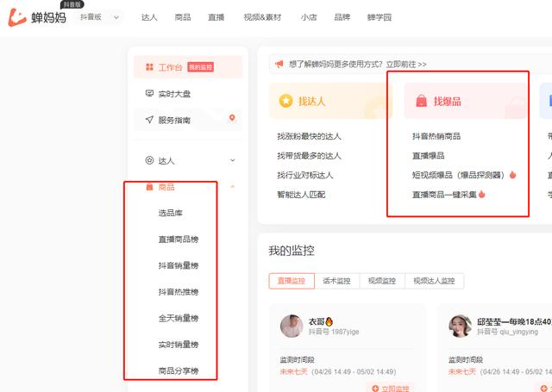The width and height of the screenshot is (552, 392).
Task: Click the 工作台 grid icon
Action: (x=149, y=67)
